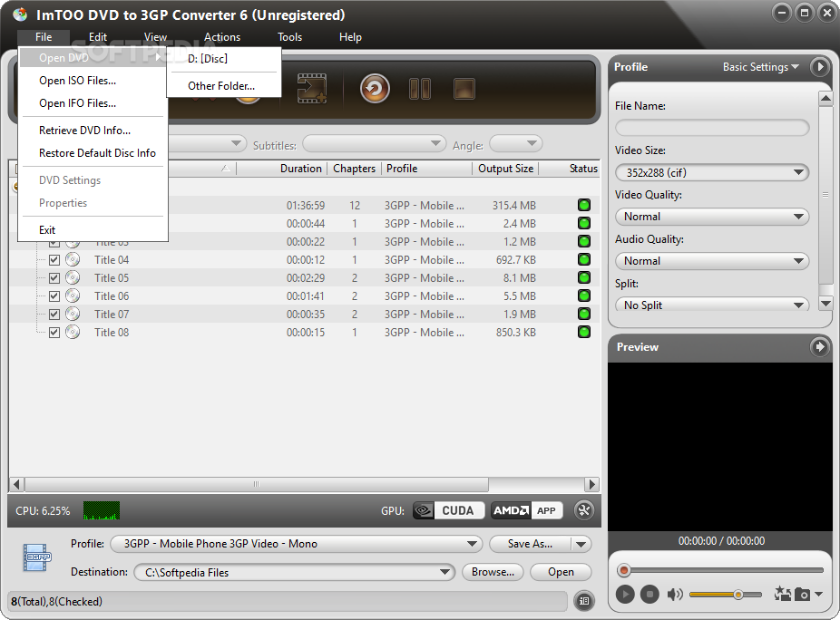Click the 3GPP profile film icon
Viewport: 840px width, 620px height.
(x=37, y=557)
